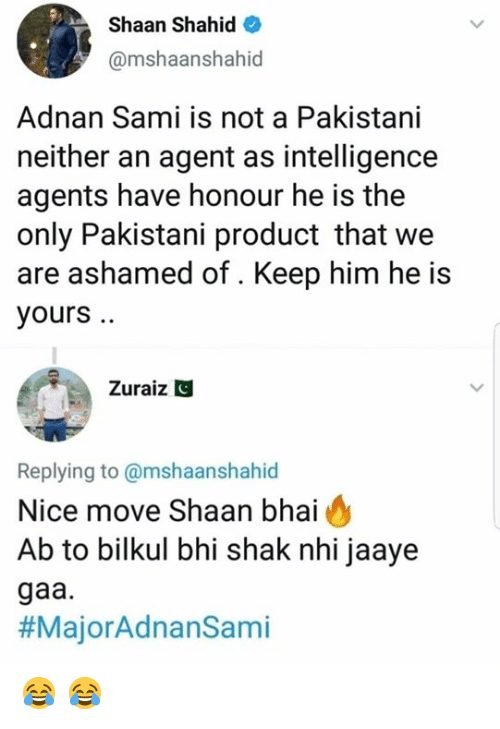Open the tweet text about Adnan Sami
This screenshot has width=500, height=729.
(234, 215)
